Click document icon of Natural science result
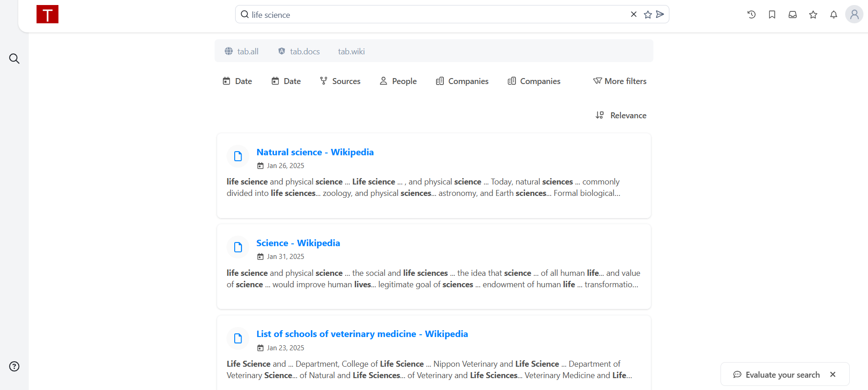The width and height of the screenshot is (868, 390). [x=238, y=156]
